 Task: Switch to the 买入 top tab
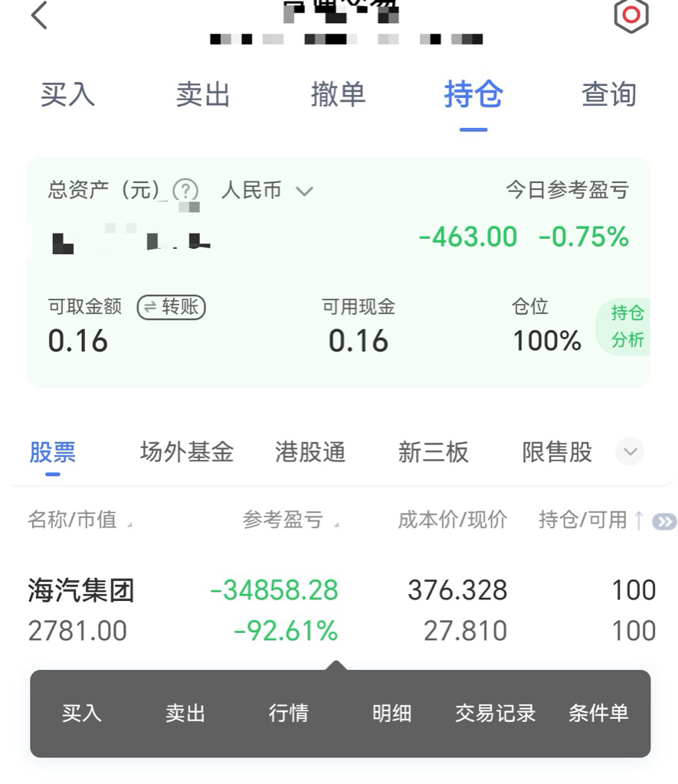(67, 94)
